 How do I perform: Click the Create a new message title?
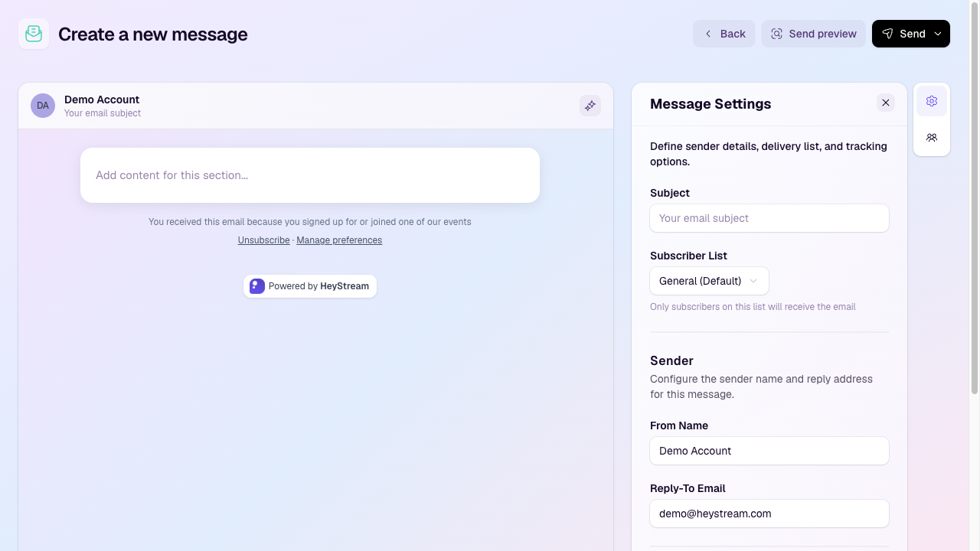pos(153,34)
